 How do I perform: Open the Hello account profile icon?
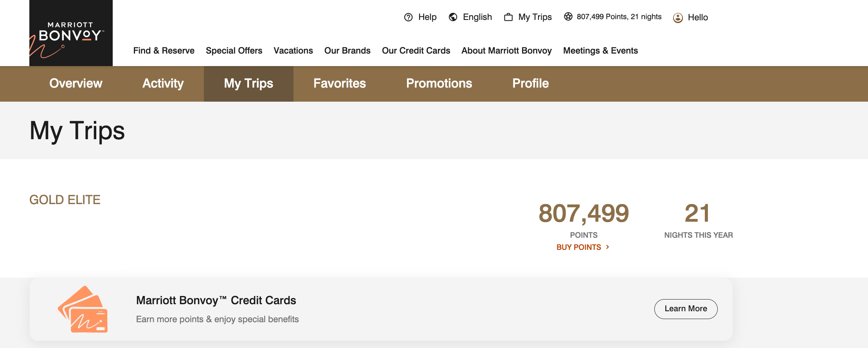(677, 18)
